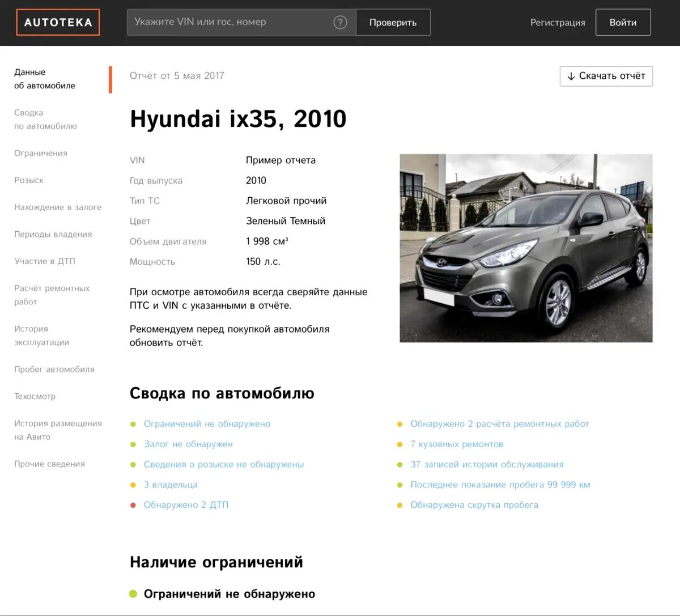Jump to Нахождение в залоге section
680x616 pixels.
[58, 207]
